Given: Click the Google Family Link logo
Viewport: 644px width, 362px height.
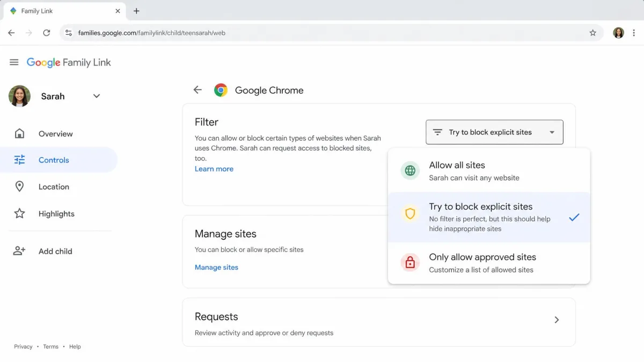Looking at the screenshot, I should click(69, 63).
